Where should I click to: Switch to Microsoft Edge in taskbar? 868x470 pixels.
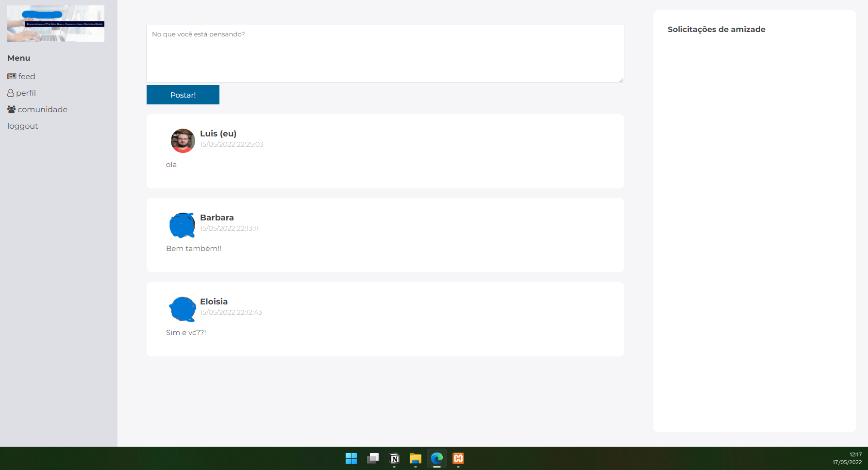(x=437, y=458)
